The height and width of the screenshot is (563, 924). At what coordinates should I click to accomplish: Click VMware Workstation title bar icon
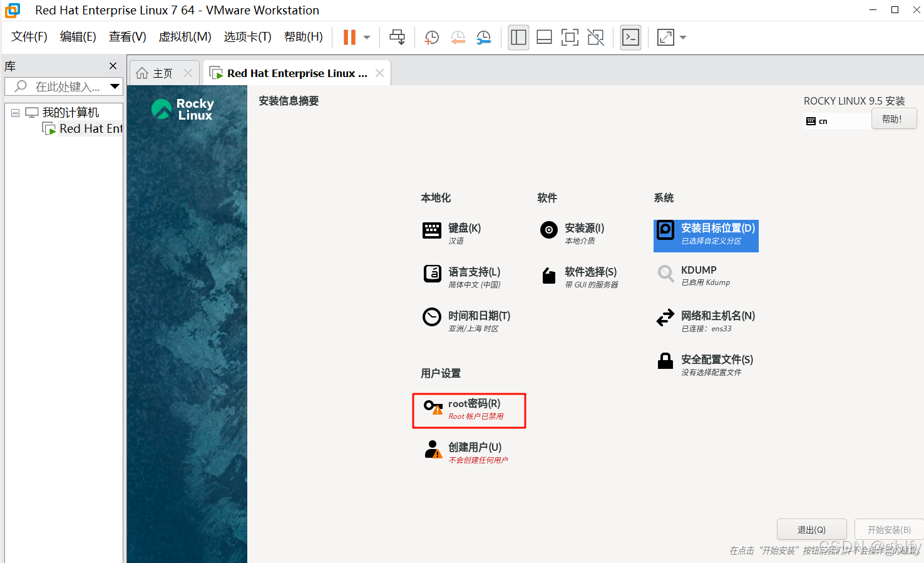[13, 10]
